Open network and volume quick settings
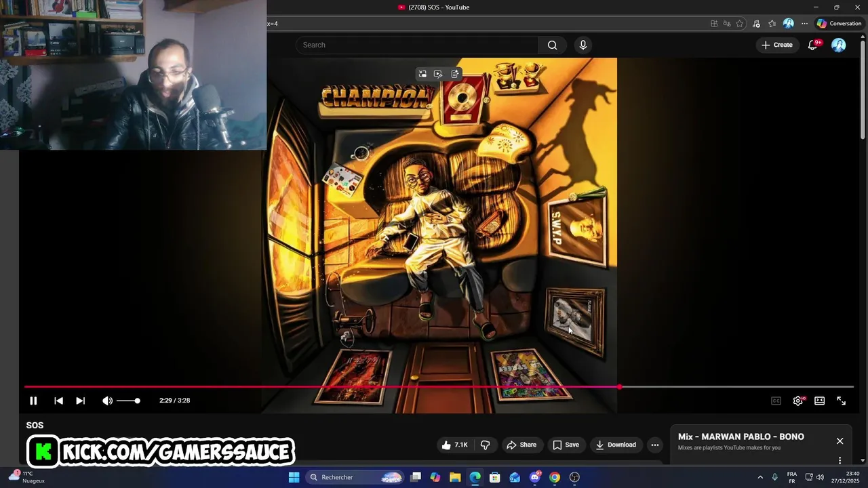 [814, 477]
